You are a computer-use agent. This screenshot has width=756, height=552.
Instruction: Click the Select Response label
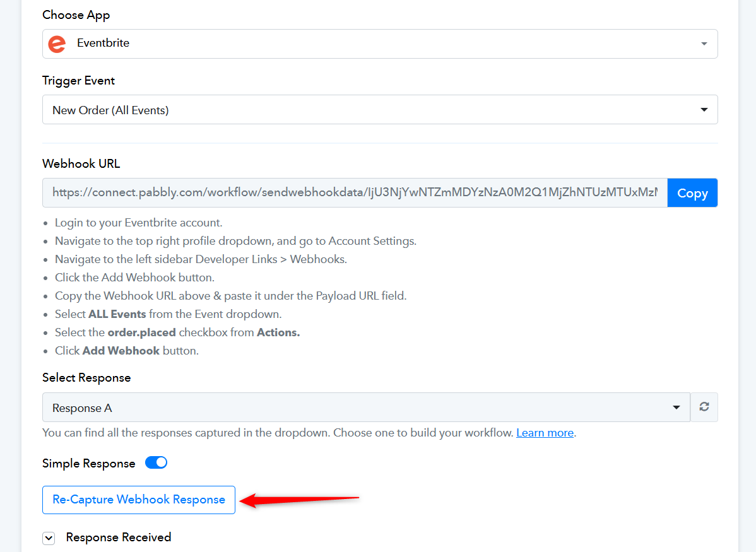coord(86,377)
